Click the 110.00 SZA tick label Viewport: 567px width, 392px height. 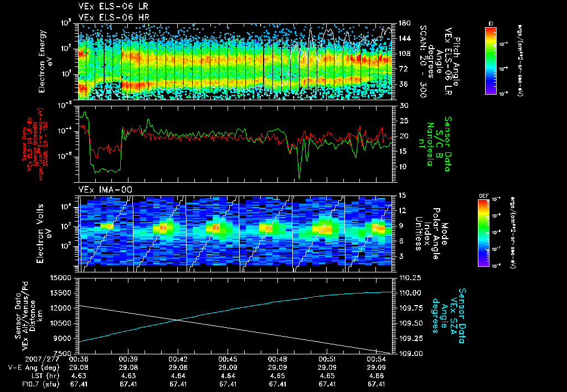(x=410, y=293)
